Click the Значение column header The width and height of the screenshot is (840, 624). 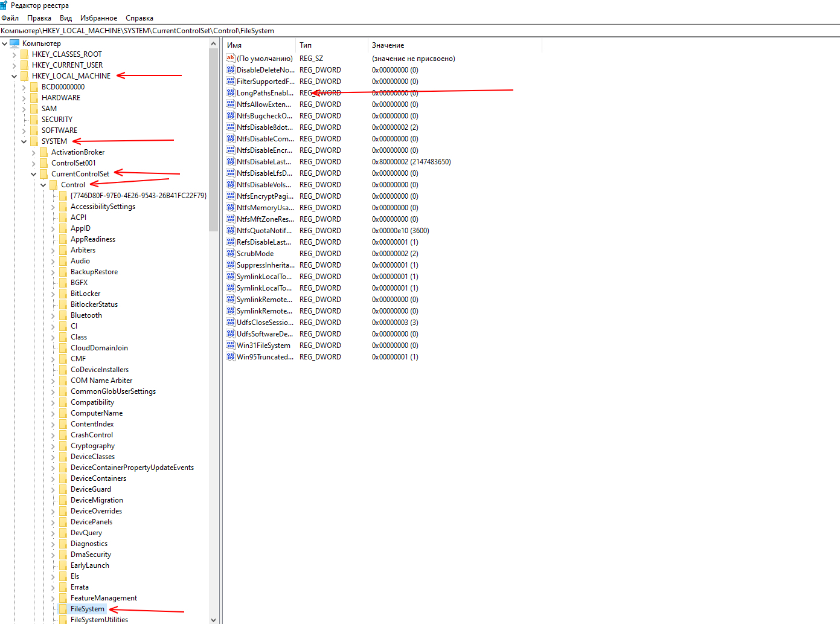pyautogui.click(x=453, y=45)
